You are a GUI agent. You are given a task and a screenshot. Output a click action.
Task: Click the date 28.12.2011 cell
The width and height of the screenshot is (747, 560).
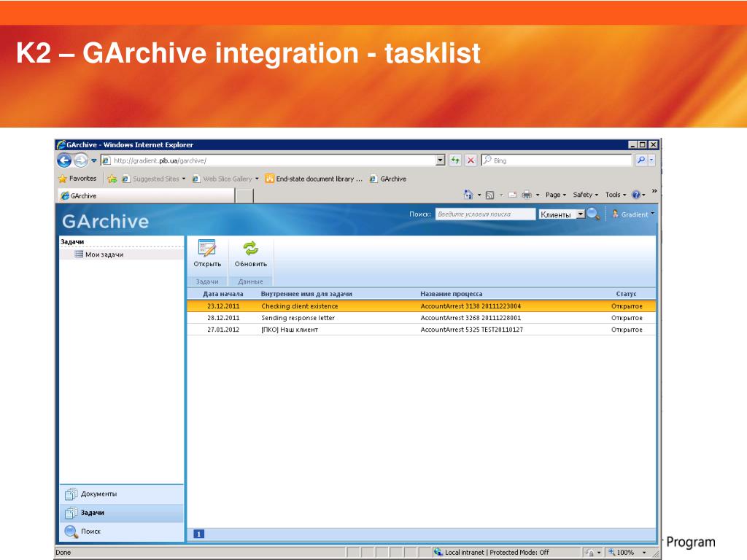(223, 318)
